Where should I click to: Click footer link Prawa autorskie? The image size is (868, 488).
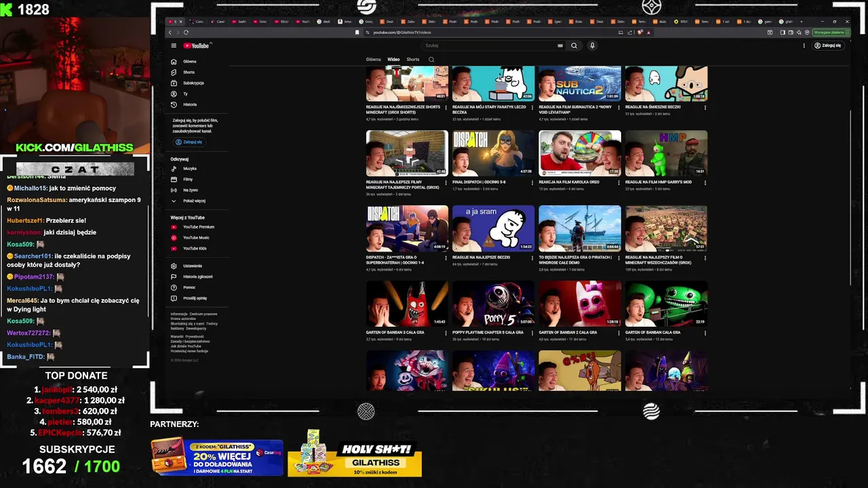183,319
